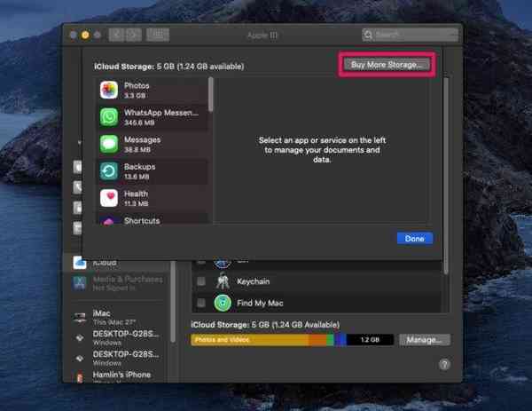
Task: Select the first DESKTOP-G28S Windows device
Action: (117, 337)
